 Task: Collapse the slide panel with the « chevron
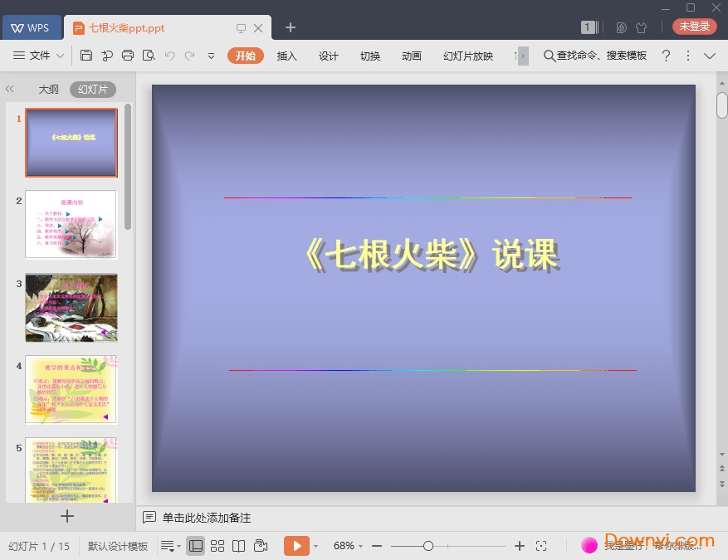click(x=10, y=89)
